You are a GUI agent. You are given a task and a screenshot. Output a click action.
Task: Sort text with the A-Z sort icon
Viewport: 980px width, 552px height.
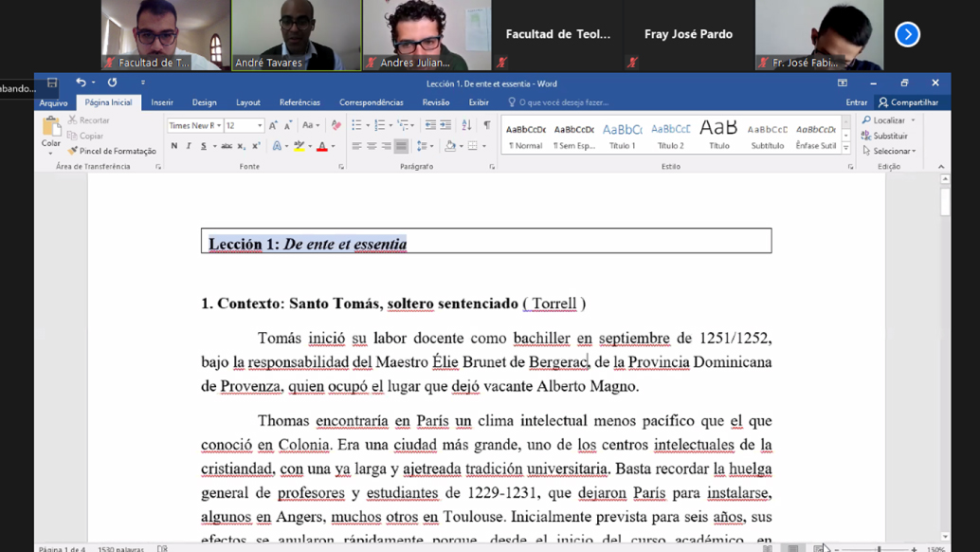466,125
